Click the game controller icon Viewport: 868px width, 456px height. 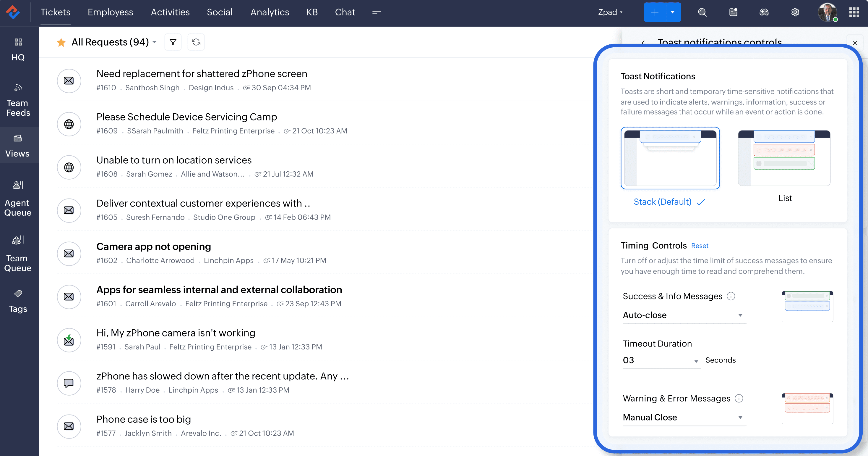tap(764, 12)
